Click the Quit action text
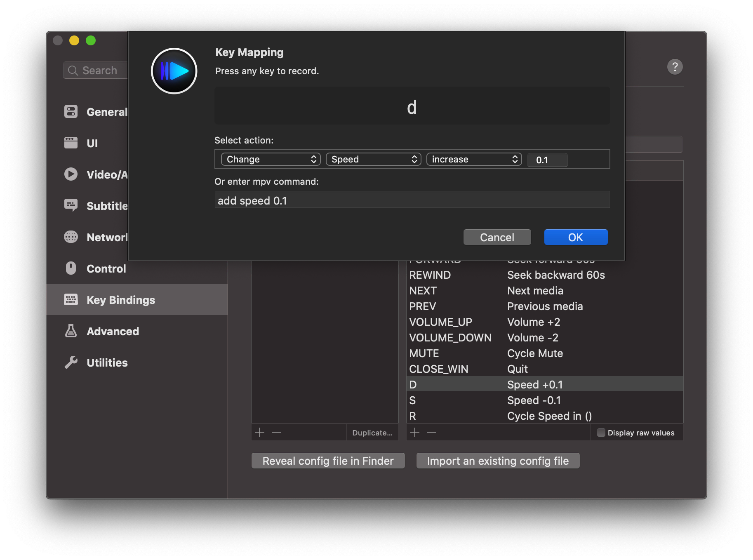This screenshot has height=560, width=753. [x=518, y=369]
